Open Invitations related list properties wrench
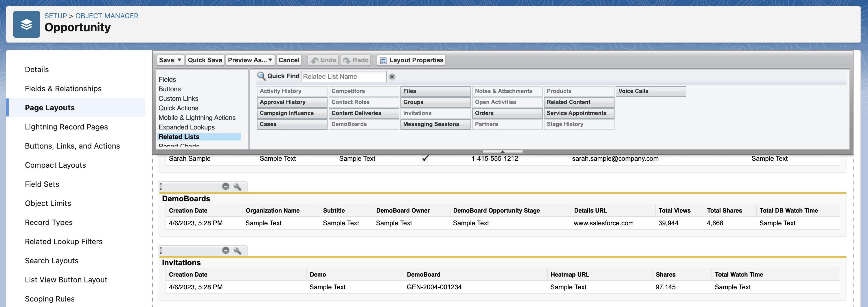Viewport: 868px width, 307px height. [x=238, y=251]
